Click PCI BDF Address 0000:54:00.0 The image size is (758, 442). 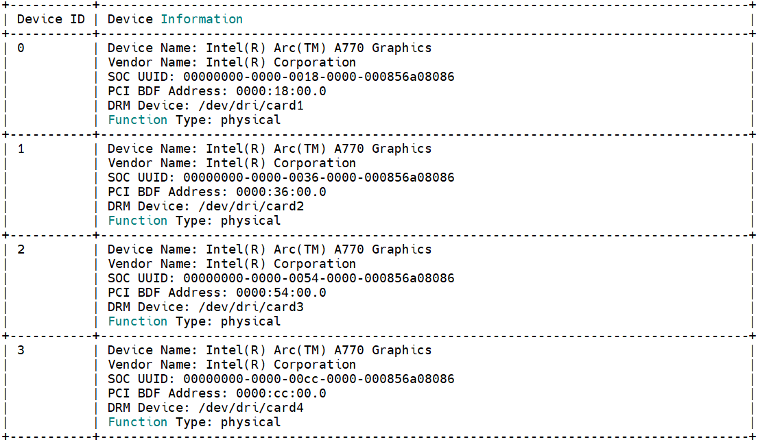281,293
